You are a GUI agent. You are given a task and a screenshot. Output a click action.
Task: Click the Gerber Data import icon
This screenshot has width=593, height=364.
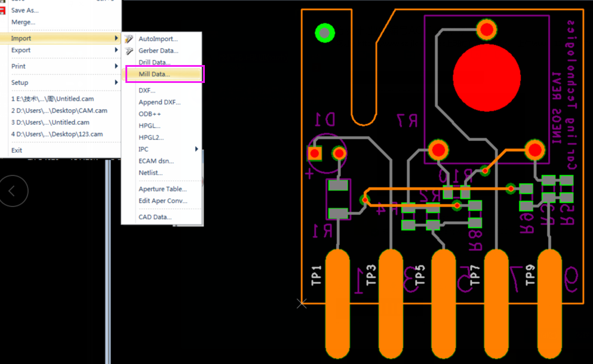coord(129,51)
